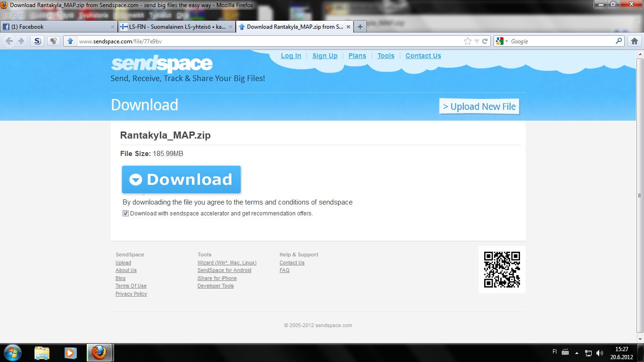Open the network status tray icon
644x362 pixels.
[588, 353]
